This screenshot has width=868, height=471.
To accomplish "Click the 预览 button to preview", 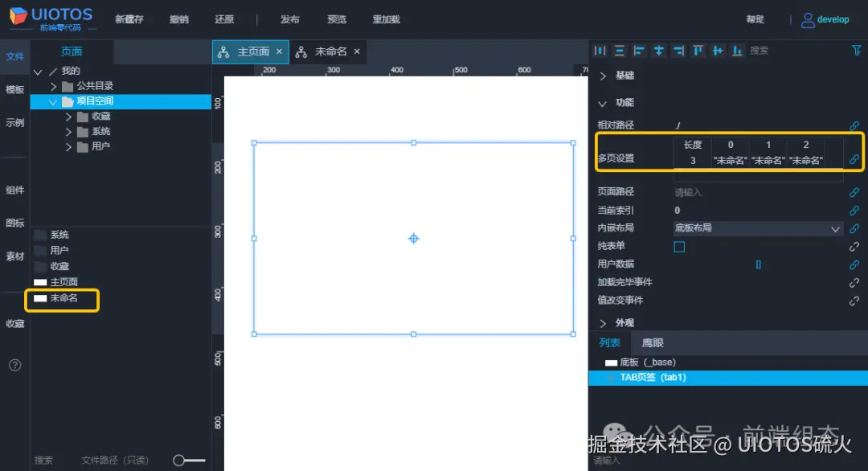I will (336, 19).
